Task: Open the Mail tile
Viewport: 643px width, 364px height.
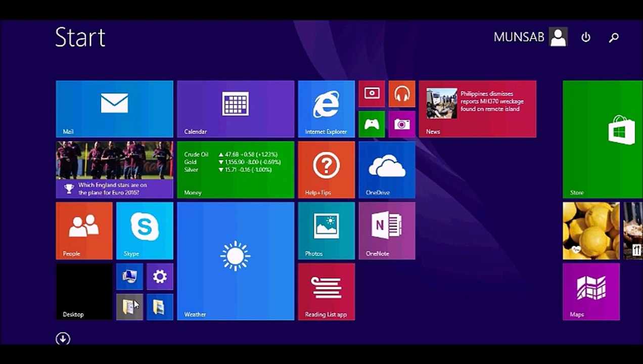Action: tap(114, 109)
